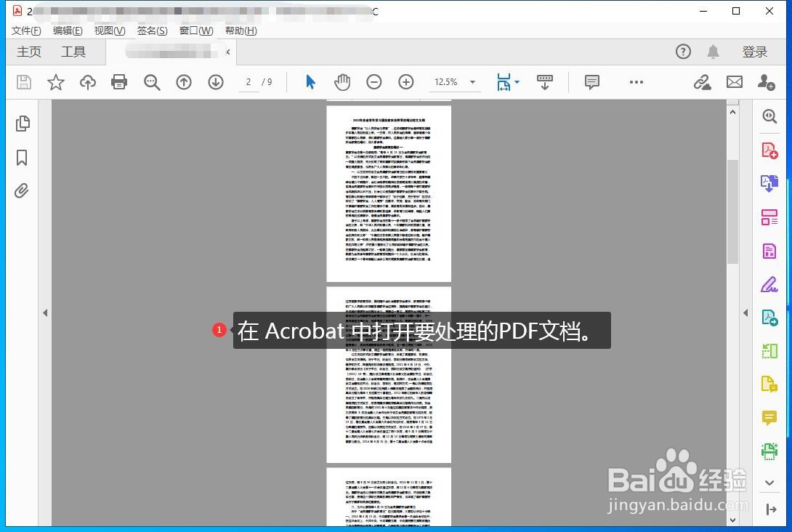Open the 帮助 menu
The image size is (792, 532).
coord(241,31)
